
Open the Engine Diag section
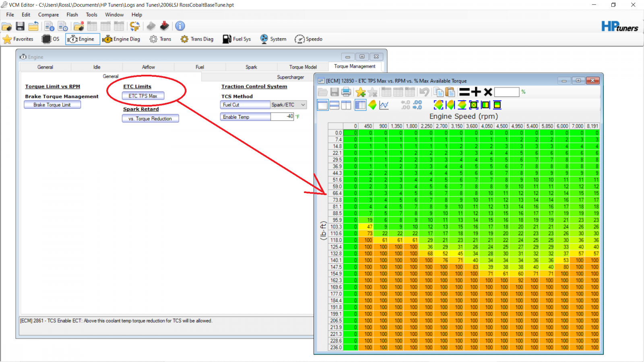coord(121,39)
